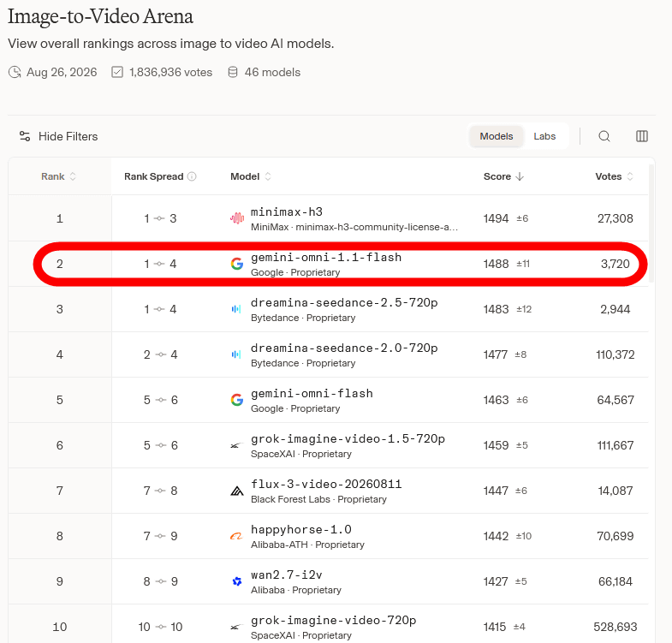Click the votes value 110,372

(x=615, y=354)
